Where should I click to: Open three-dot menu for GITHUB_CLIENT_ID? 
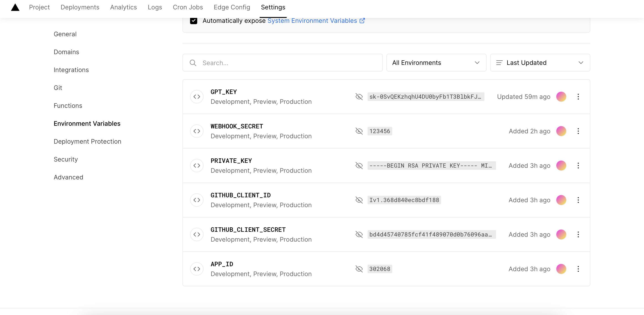coord(578,200)
